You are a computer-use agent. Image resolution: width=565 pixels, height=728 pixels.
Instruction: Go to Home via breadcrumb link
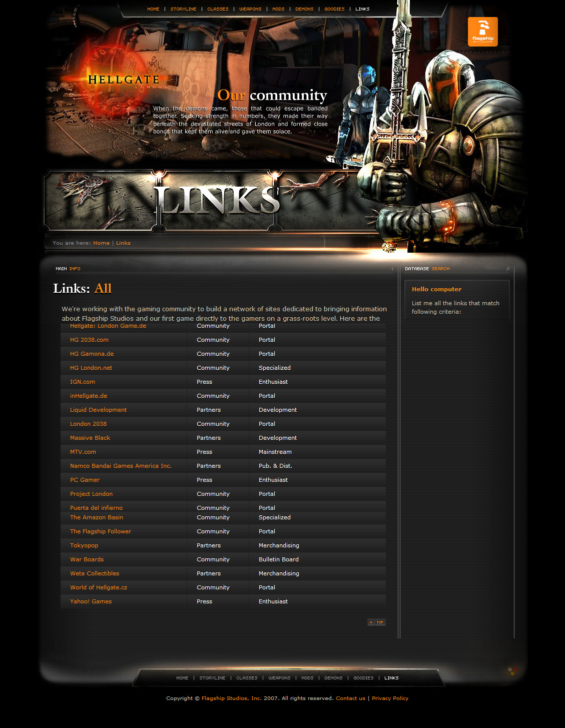(101, 243)
